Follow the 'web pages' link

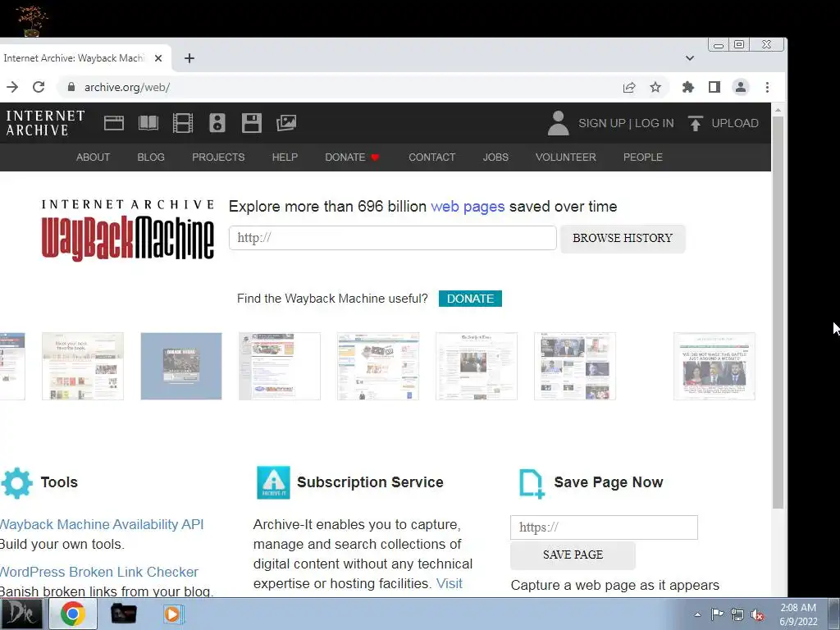468,207
